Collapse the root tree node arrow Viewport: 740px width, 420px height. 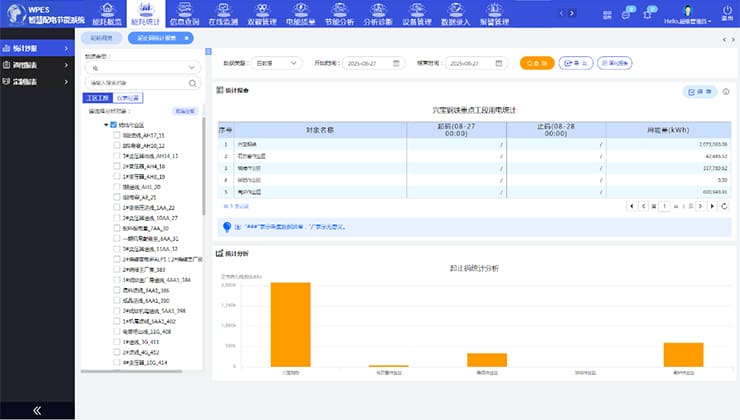(x=105, y=125)
